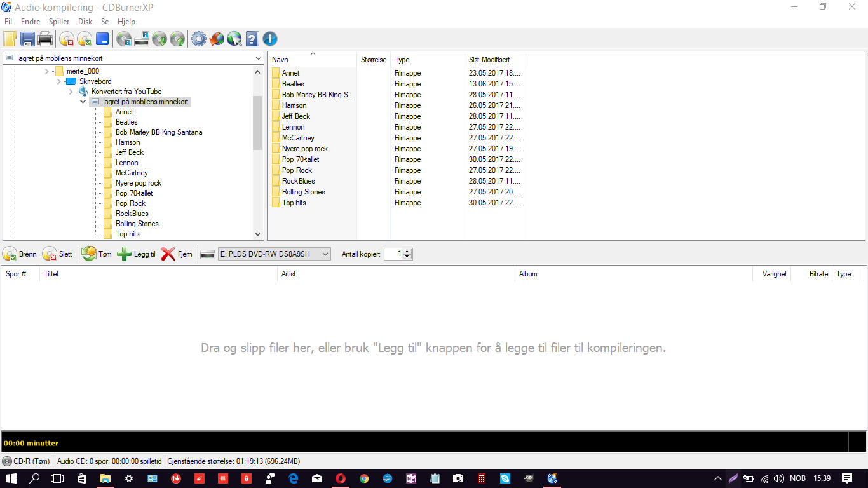Image resolution: width=868 pixels, height=488 pixels.
Task: Click the printer icon in toolbar
Action: pyautogui.click(x=45, y=39)
